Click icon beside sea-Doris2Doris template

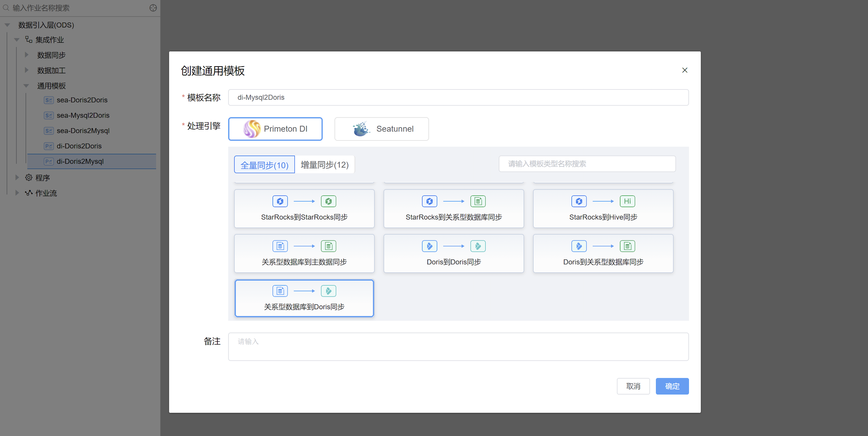coord(49,100)
